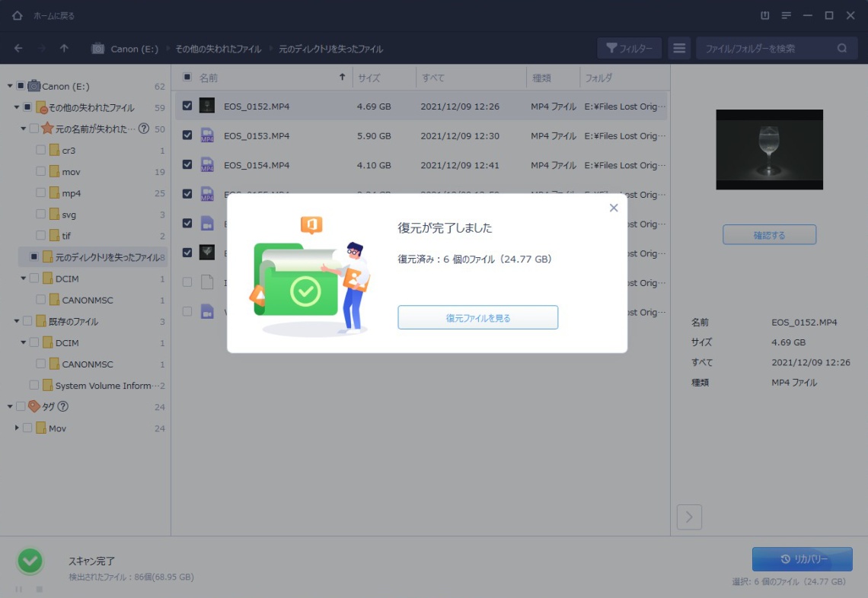Select the mov folder icon
Viewport: 868px width, 598px height.
[54, 171]
